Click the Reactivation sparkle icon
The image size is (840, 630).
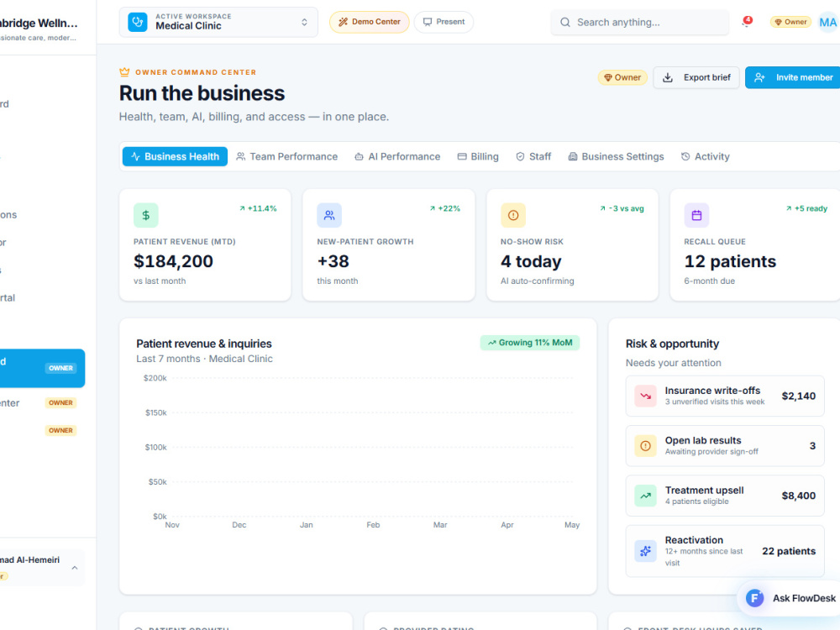pos(645,551)
